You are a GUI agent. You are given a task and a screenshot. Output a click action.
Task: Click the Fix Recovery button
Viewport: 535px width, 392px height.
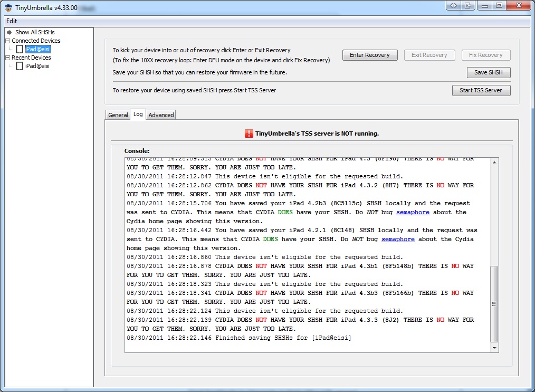486,55
